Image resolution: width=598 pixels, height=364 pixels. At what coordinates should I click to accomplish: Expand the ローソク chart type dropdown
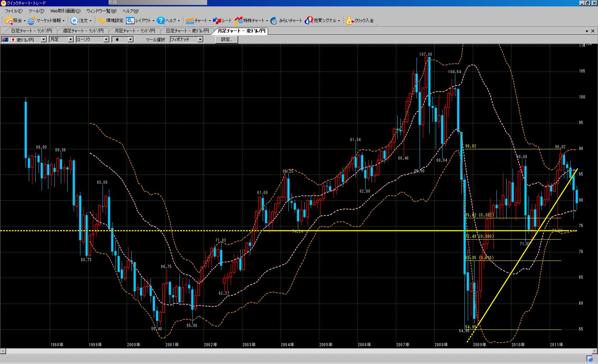[x=106, y=39]
